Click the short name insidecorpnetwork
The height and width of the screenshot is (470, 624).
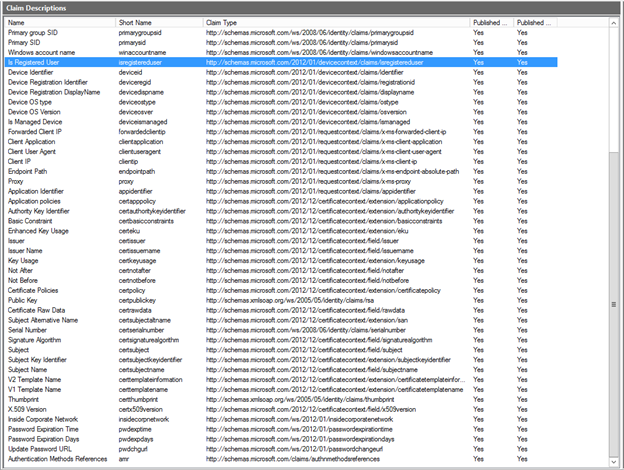144,419
